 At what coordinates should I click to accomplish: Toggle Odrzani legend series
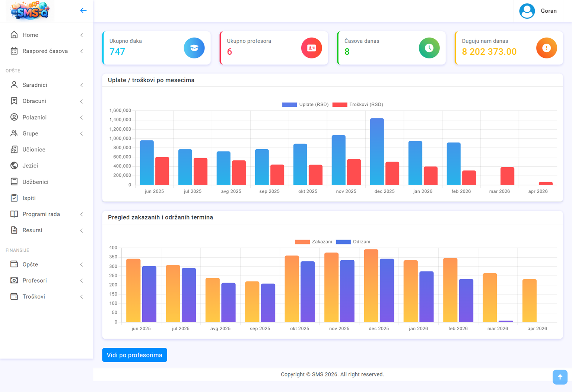point(353,242)
